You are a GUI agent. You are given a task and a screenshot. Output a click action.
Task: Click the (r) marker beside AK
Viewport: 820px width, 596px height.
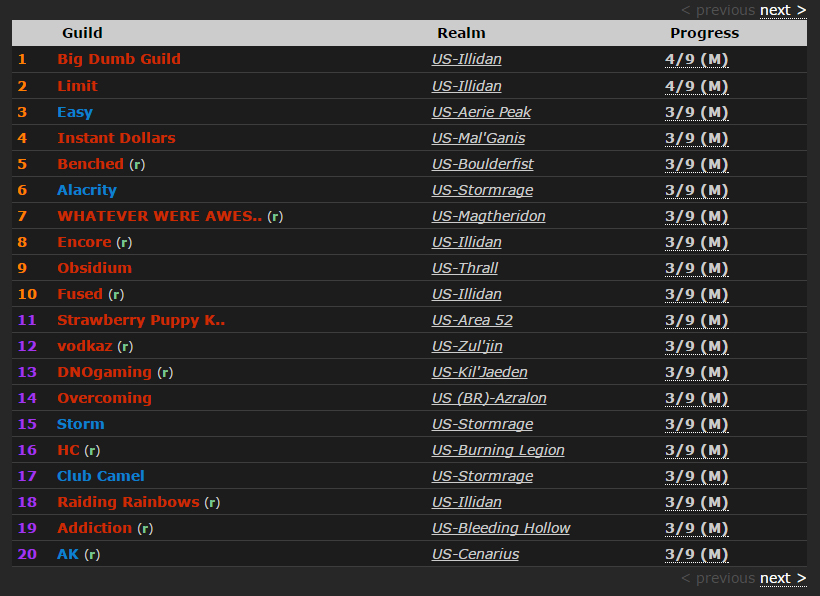(92, 555)
